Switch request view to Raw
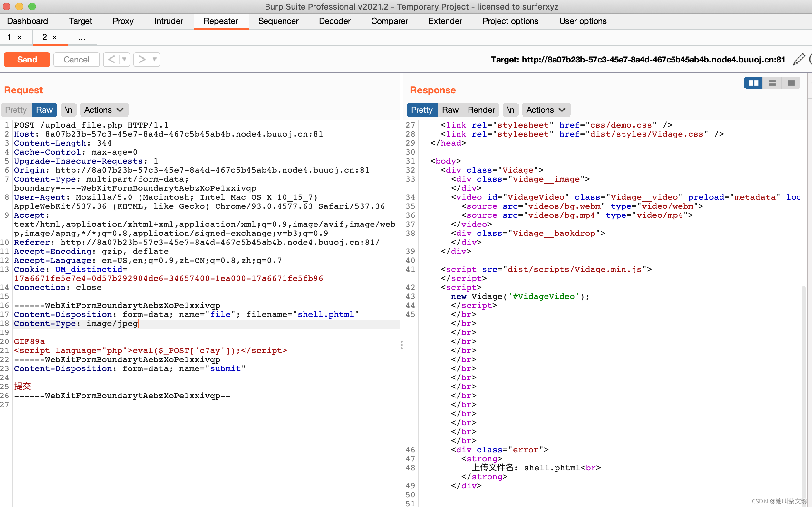812x507 pixels. pos(44,110)
